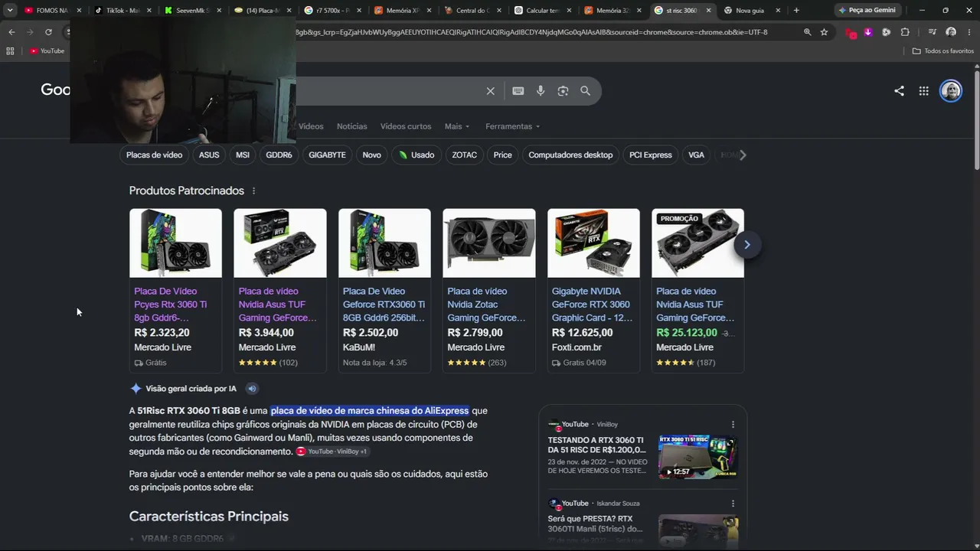Open the YouTube bookmark in bookmarks bar

pyautogui.click(x=47, y=51)
